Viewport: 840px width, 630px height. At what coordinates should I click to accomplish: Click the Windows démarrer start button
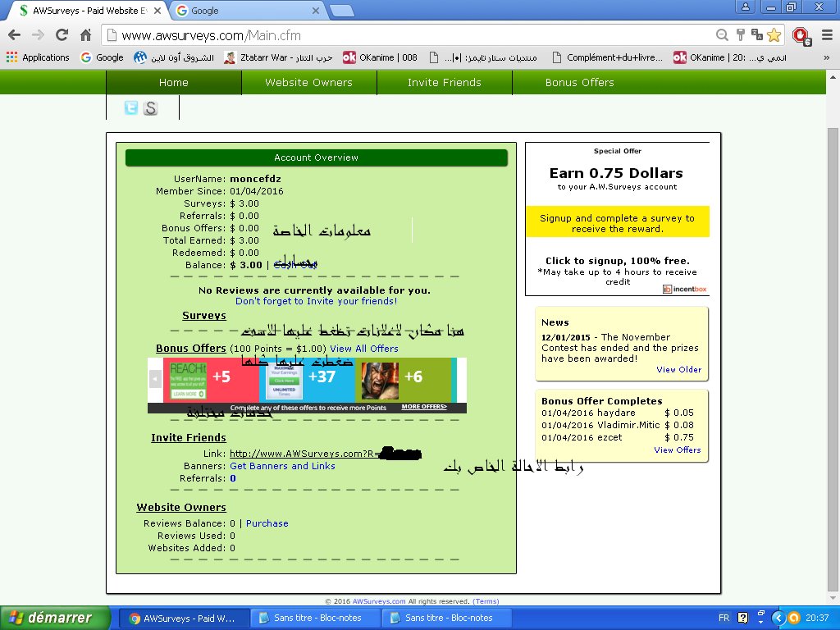click(x=55, y=618)
